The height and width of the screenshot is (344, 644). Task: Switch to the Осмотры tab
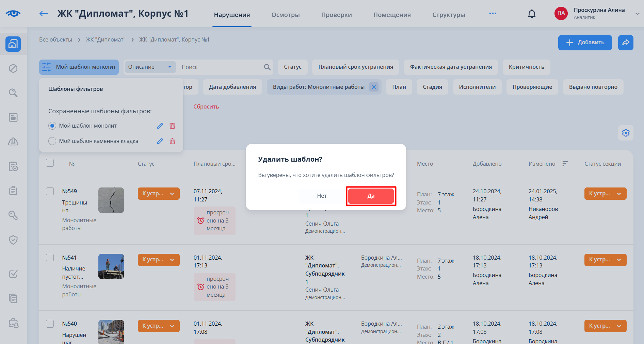pos(285,15)
